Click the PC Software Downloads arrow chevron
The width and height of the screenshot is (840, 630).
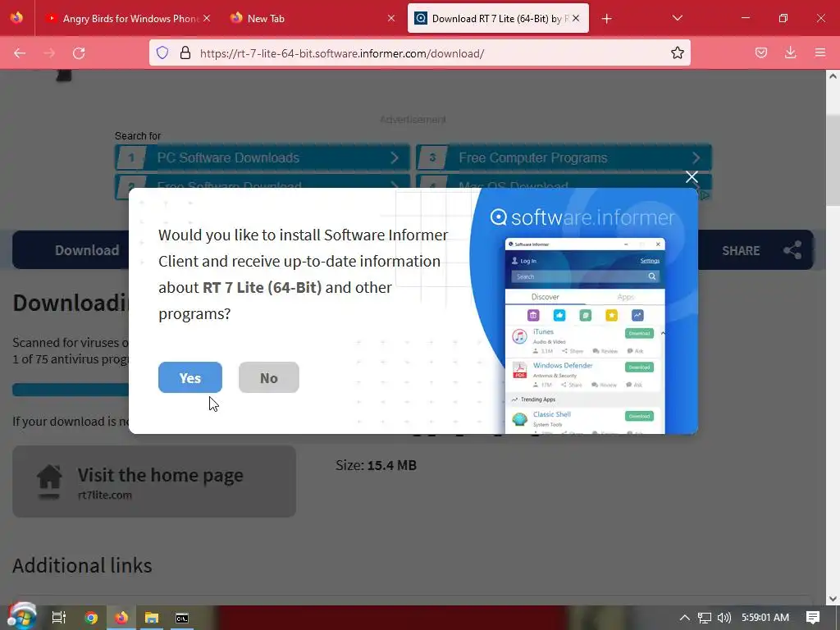coord(395,157)
